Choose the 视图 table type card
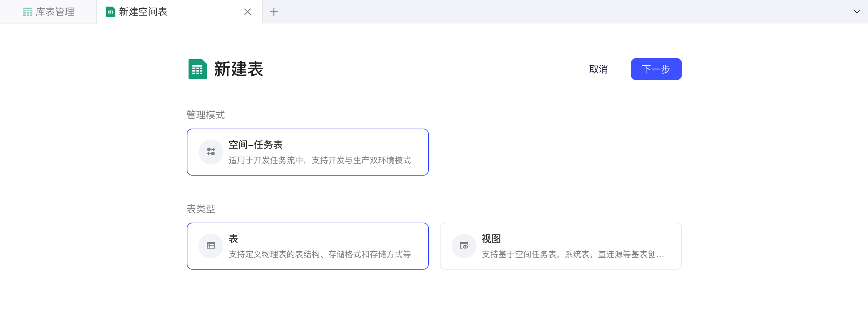 coord(561,246)
